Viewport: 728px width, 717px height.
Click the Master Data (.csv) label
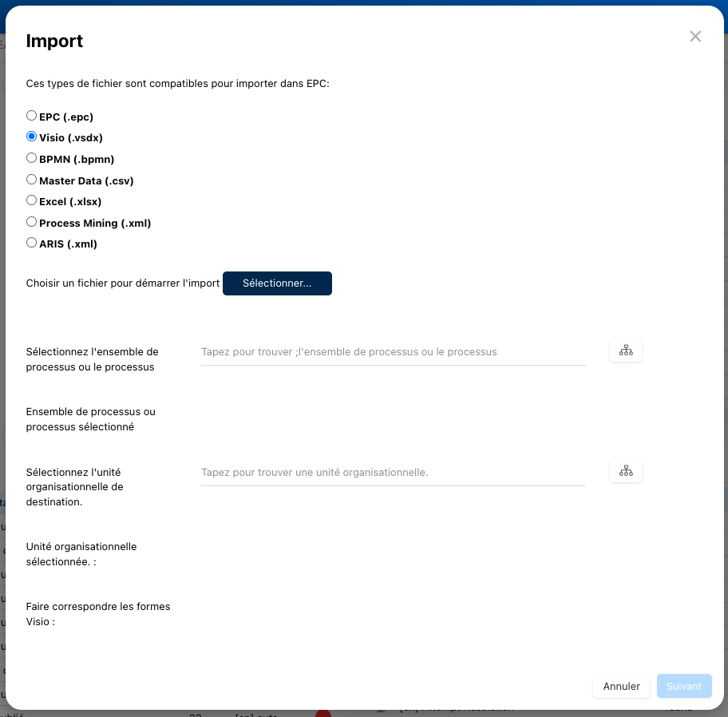[86, 181]
